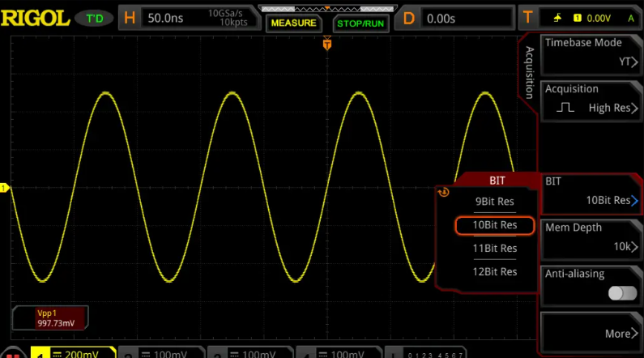The image size is (644, 358).
Task: Open Timebase Mode YT menu
Action: (591, 53)
